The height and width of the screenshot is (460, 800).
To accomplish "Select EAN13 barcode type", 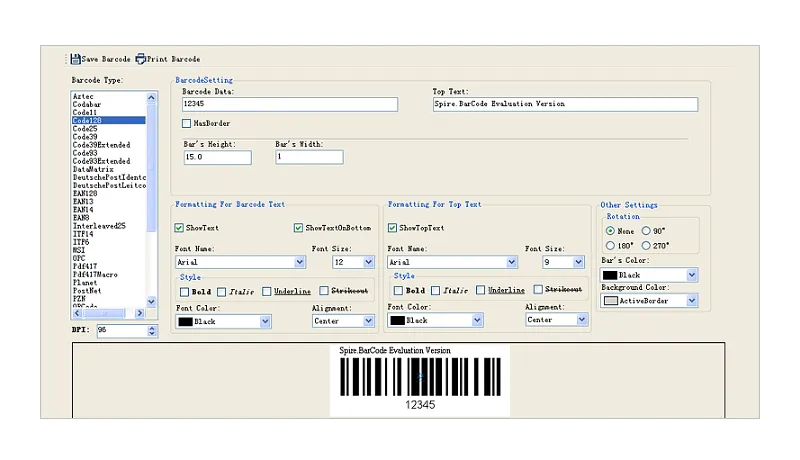I will point(109,201).
